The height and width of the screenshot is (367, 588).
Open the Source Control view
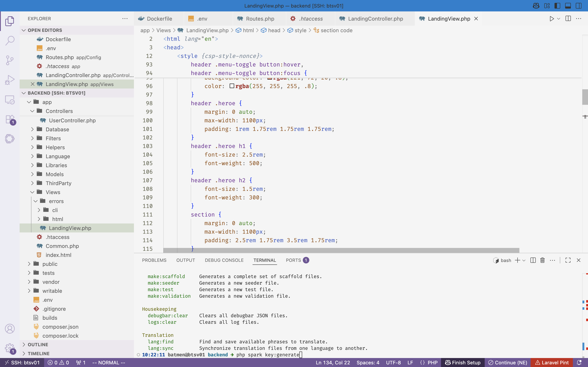point(10,60)
